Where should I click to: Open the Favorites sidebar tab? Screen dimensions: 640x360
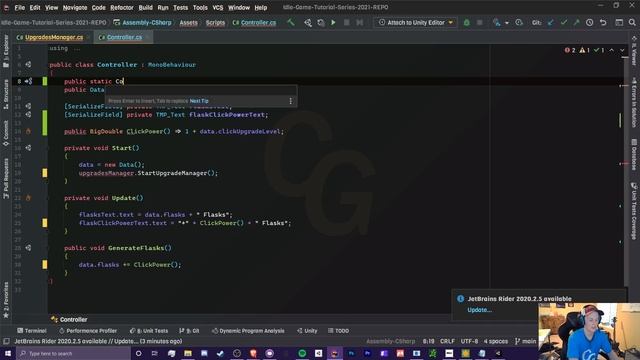6,300
